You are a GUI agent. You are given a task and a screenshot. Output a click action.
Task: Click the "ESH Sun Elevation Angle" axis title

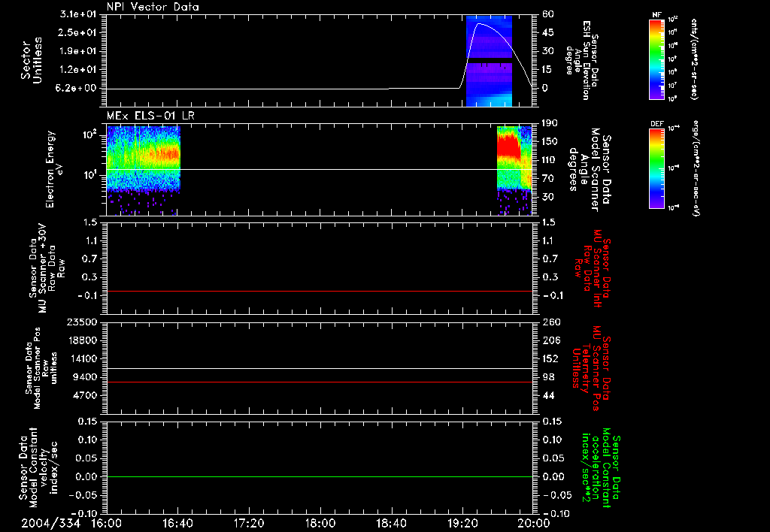pos(581,60)
